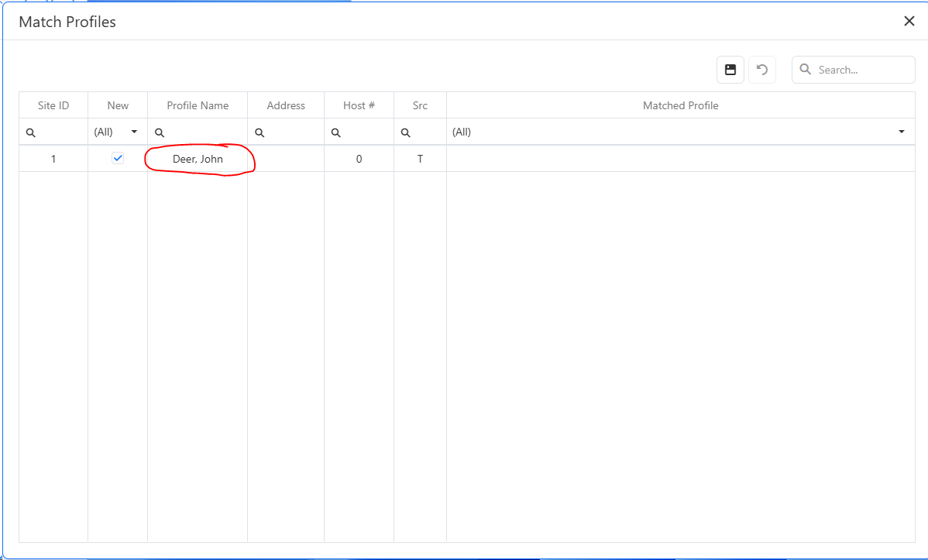Click the save icon button in the toolbar
Screen dimensions: 928x560
tap(730, 70)
